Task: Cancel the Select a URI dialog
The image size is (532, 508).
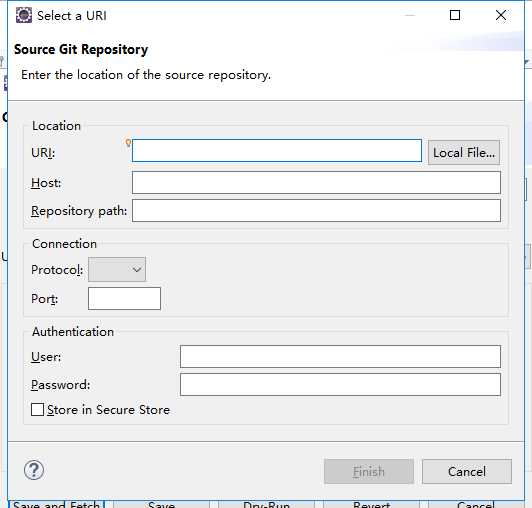Action: 467,472
